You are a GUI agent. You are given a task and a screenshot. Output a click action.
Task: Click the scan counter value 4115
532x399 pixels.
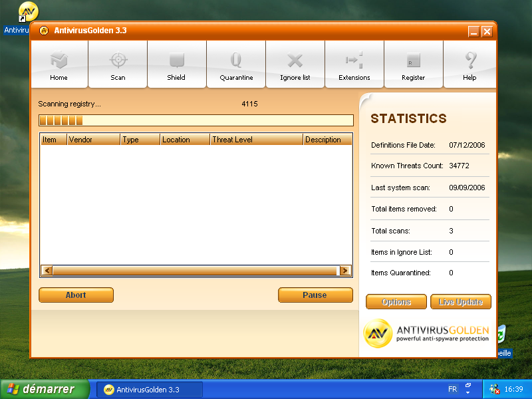tap(250, 104)
